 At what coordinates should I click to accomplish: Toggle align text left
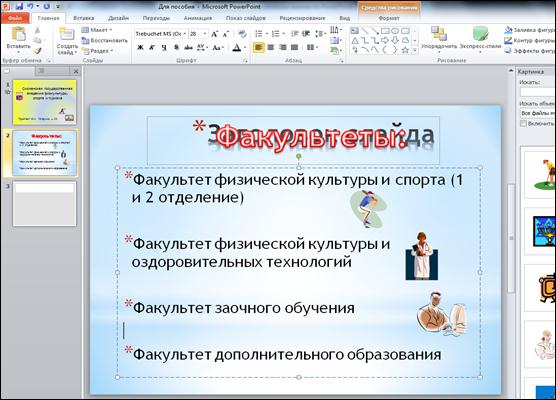pos(258,48)
